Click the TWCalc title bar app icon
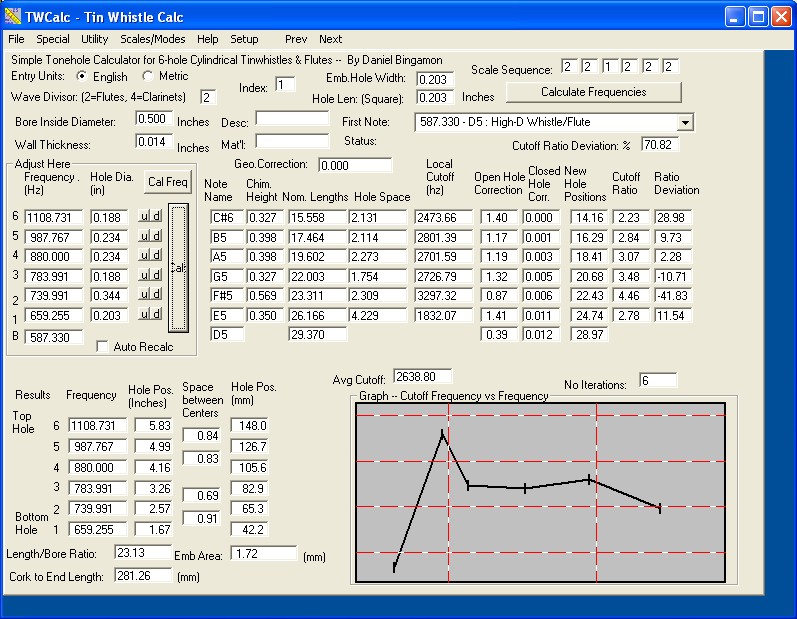Viewport: 797px width, 619px height. coord(13,17)
